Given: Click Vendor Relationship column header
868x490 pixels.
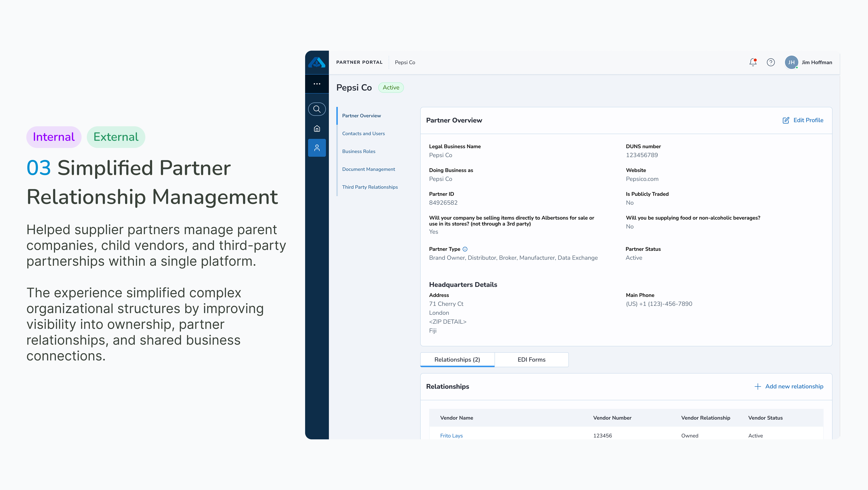Looking at the screenshot, I should (x=706, y=418).
